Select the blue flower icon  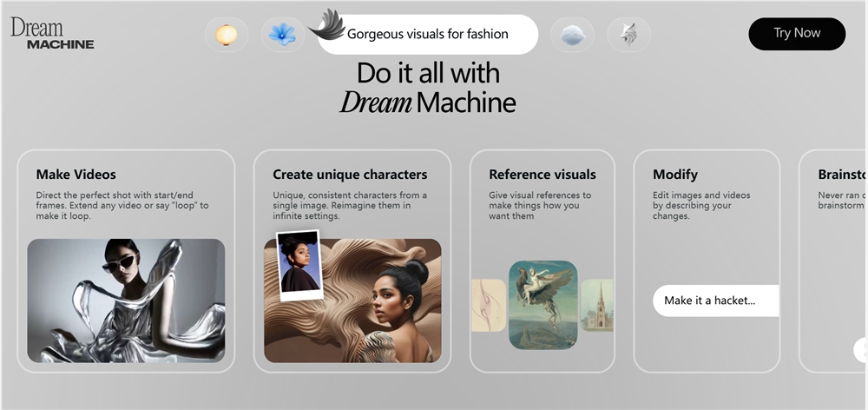[x=282, y=35]
